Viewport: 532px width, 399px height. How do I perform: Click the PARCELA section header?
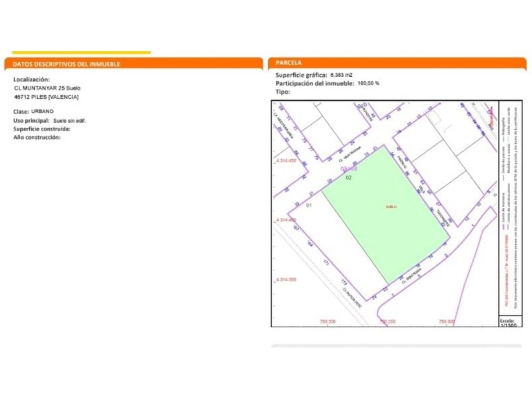288,63
